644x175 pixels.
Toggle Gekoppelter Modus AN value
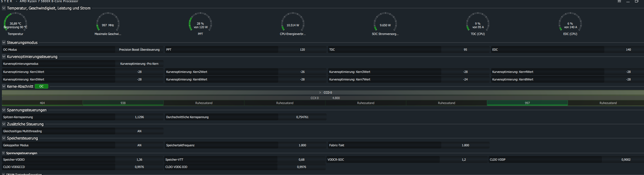coord(139,145)
